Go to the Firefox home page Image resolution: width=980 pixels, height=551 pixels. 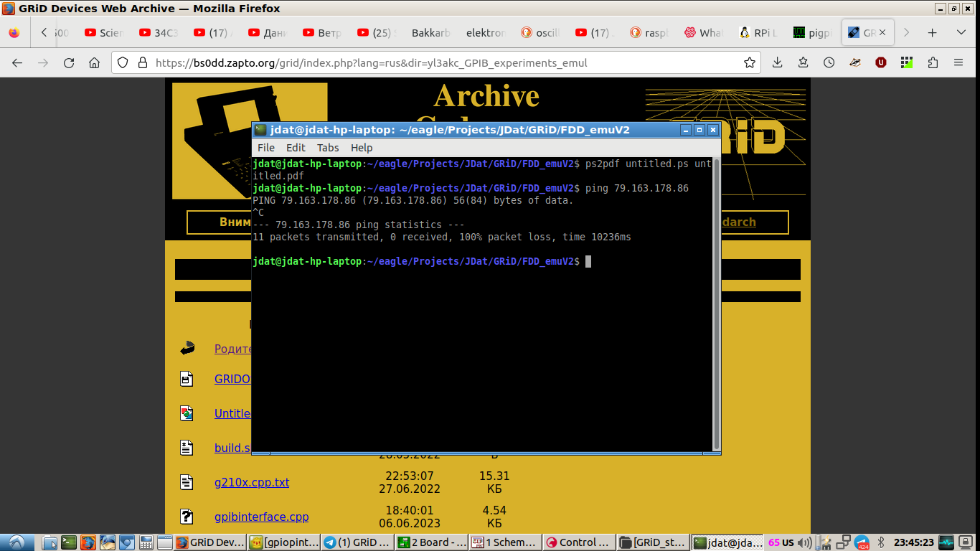point(94,63)
